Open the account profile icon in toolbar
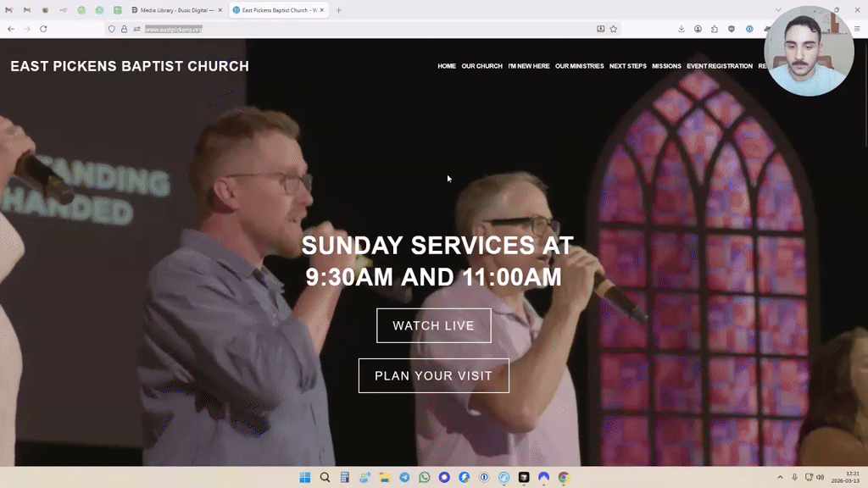The height and width of the screenshot is (488, 868). [698, 29]
